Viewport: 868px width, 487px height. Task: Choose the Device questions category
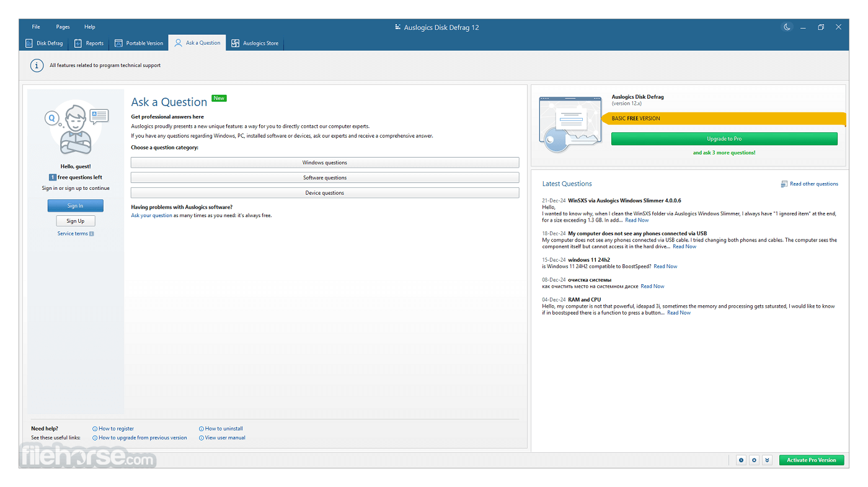(x=325, y=193)
